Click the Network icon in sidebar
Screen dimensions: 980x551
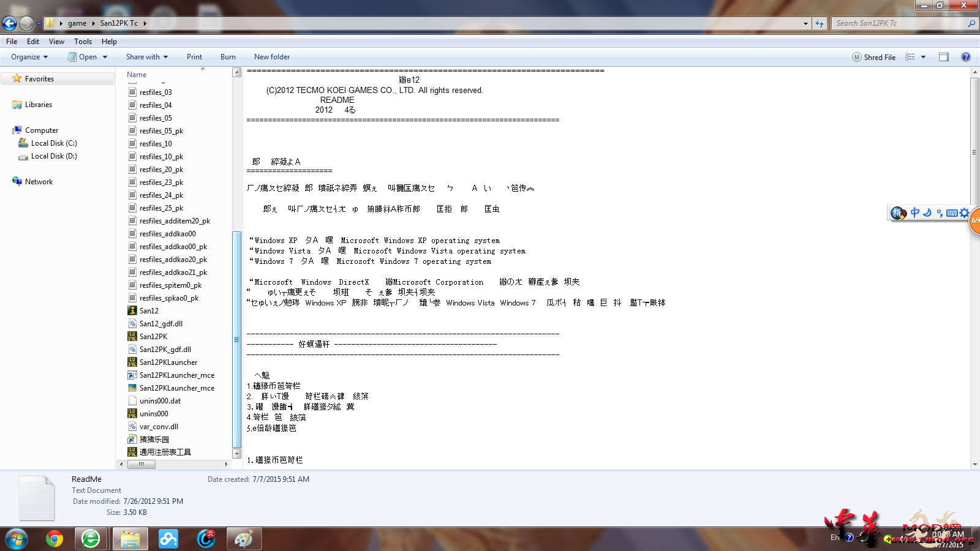point(17,182)
